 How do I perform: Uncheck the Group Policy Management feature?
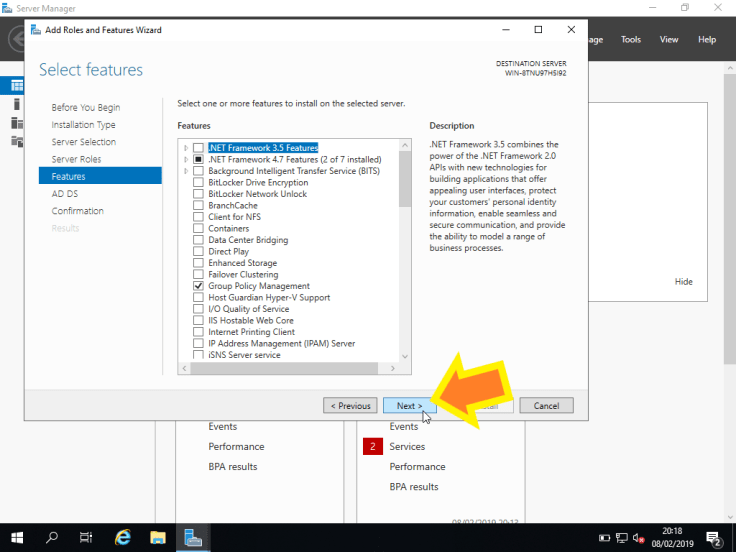point(198,286)
